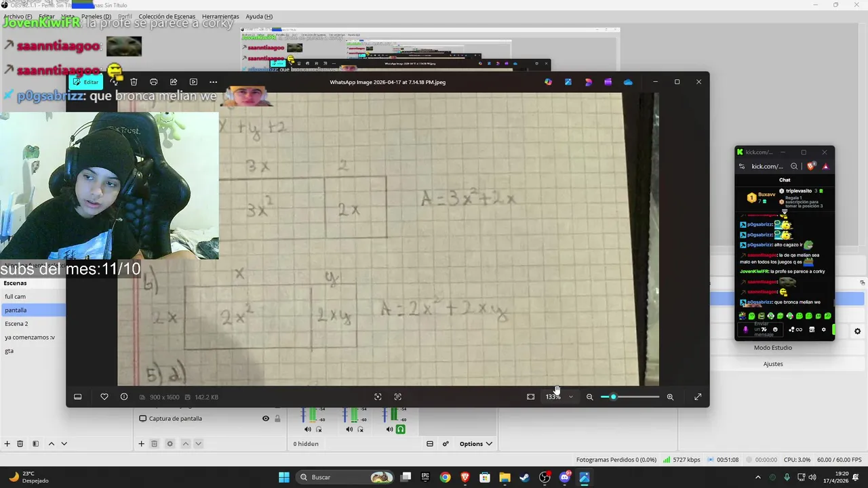Viewport: 868px width, 488px height.
Task: Open Discord from the taskbar
Action: (565, 477)
